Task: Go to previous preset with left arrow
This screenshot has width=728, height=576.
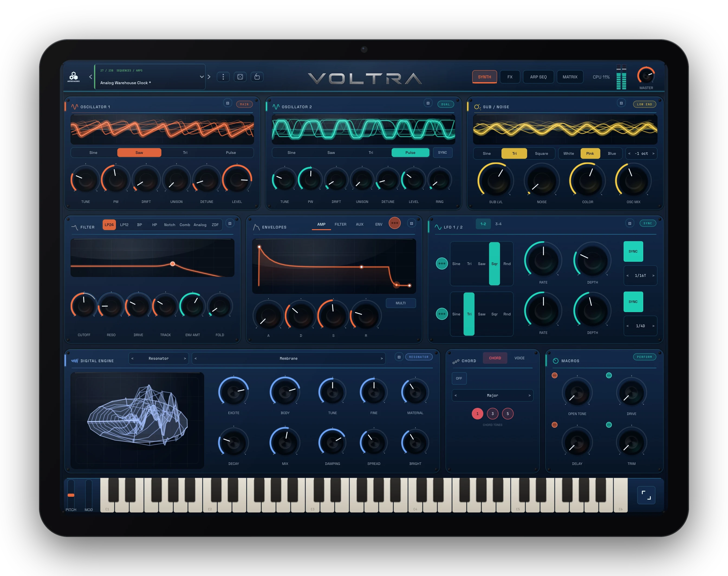Action: (x=91, y=77)
